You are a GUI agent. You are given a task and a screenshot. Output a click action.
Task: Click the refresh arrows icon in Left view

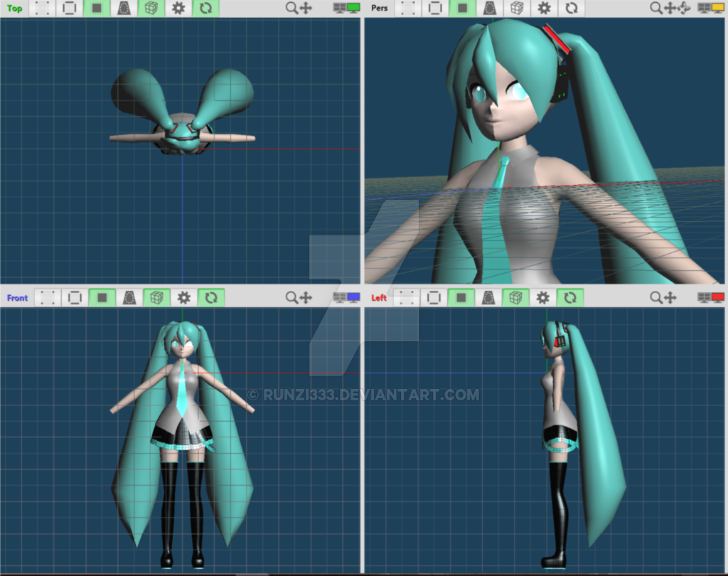click(570, 298)
